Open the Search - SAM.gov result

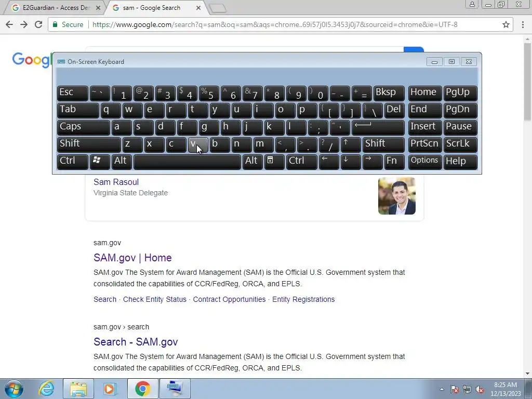tap(136, 342)
